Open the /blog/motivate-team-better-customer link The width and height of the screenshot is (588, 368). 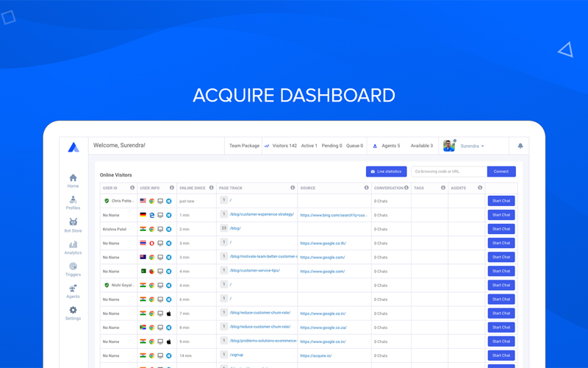tap(263, 256)
